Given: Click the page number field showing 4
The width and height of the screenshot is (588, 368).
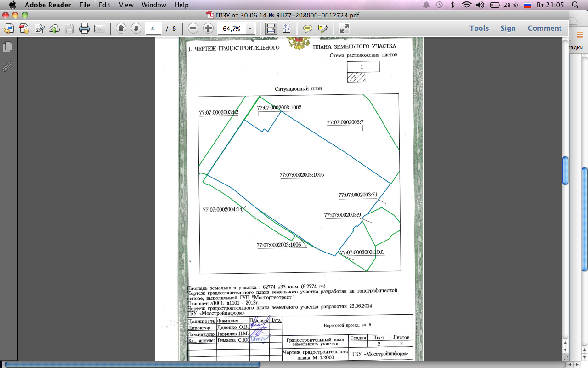Looking at the screenshot, I should point(153,29).
